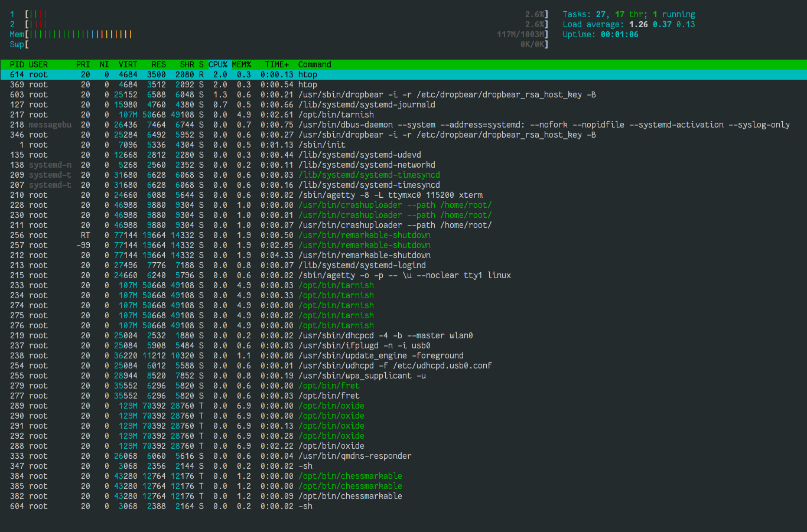This screenshot has height=532, width=807.
Task: Select oxide thread PID 289
Action: point(403,406)
